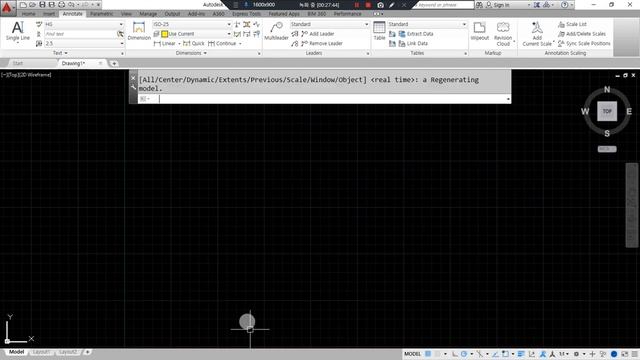Open the text style dropdown showing HS
This screenshot has width=640, height=360.
click(x=84, y=24)
